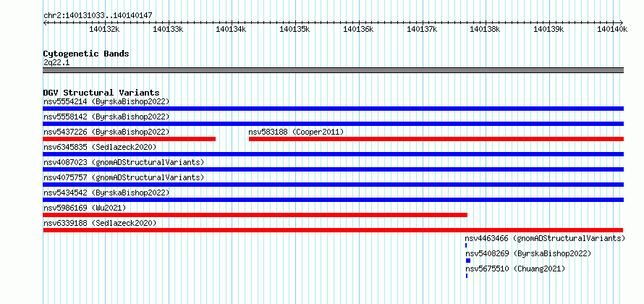Open the nsv5408269 (ByrskaBishop2022) label

click(x=528, y=253)
